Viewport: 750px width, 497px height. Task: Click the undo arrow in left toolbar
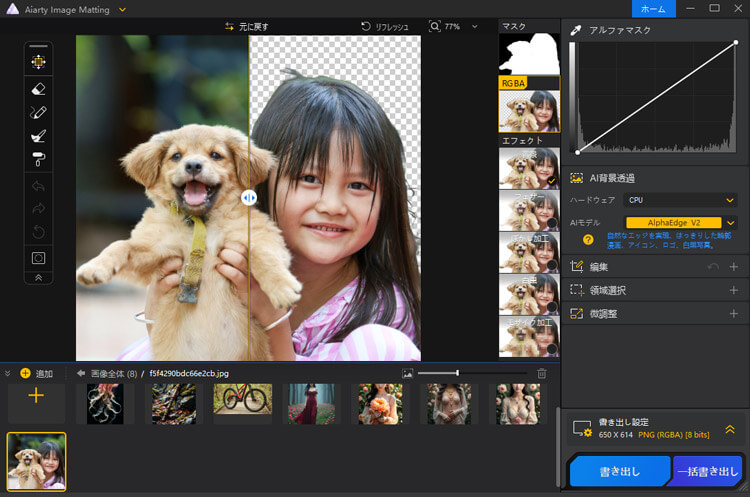38,186
